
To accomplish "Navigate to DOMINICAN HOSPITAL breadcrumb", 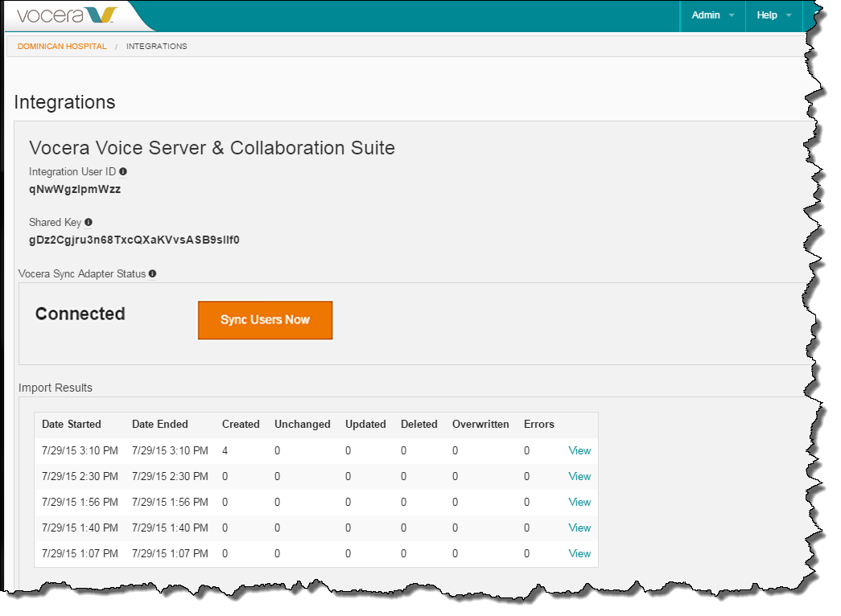I will [x=61, y=46].
